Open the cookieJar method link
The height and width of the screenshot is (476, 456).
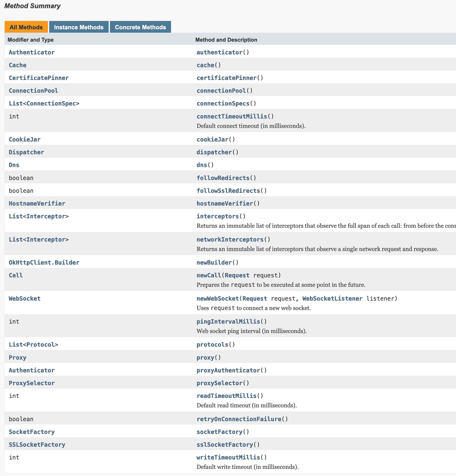(x=212, y=139)
